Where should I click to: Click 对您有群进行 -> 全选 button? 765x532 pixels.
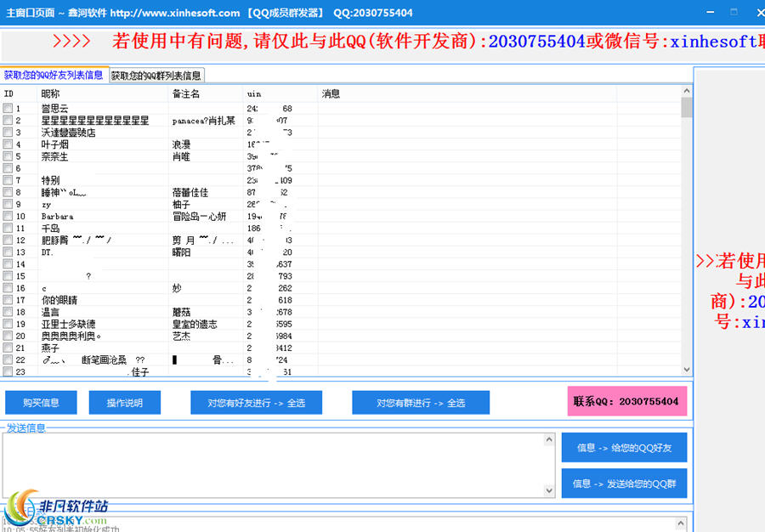421,403
